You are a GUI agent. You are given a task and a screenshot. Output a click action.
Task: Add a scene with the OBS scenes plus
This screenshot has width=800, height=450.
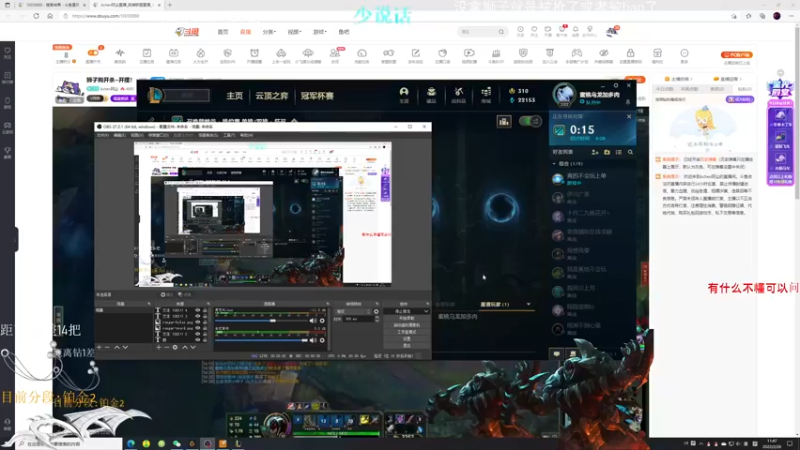click(x=99, y=347)
